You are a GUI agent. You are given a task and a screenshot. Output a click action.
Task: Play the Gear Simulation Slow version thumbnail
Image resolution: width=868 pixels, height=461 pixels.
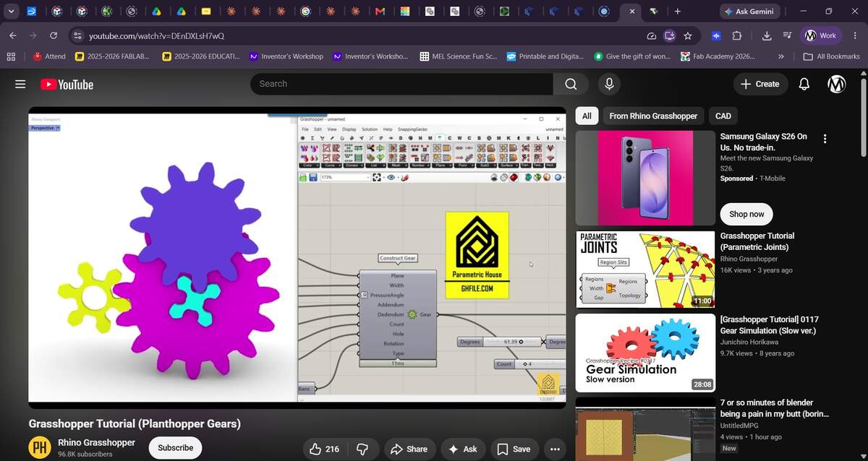(645, 353)
